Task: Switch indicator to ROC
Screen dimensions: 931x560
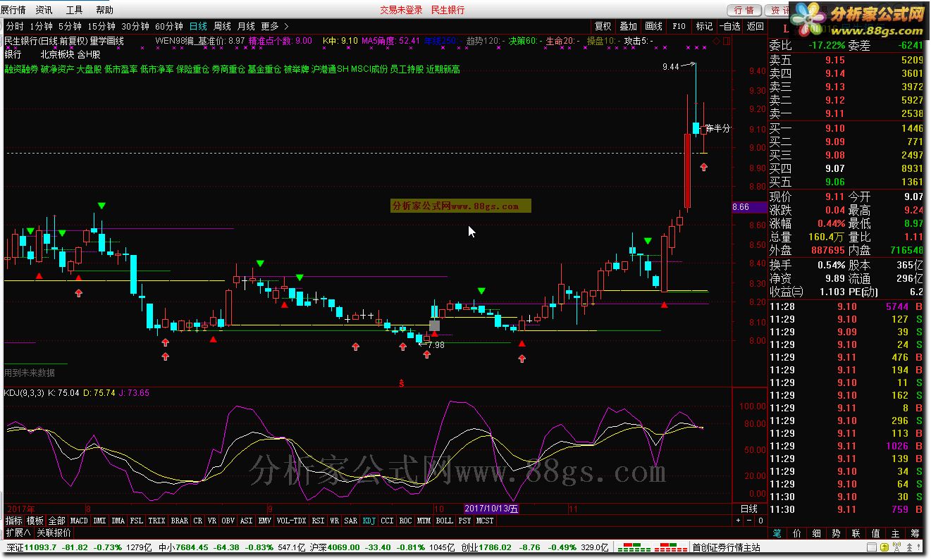Action: 406,521
